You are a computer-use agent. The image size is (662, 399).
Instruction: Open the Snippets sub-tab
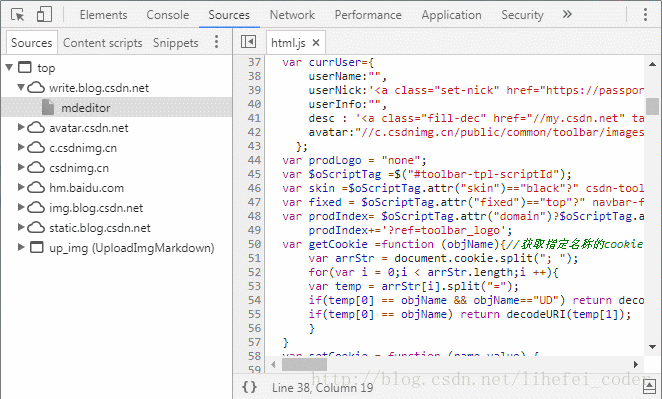176,43
